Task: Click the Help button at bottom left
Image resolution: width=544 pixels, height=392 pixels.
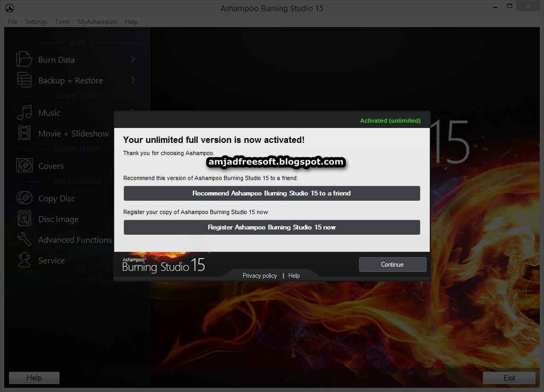Action: tap(34, 378)
